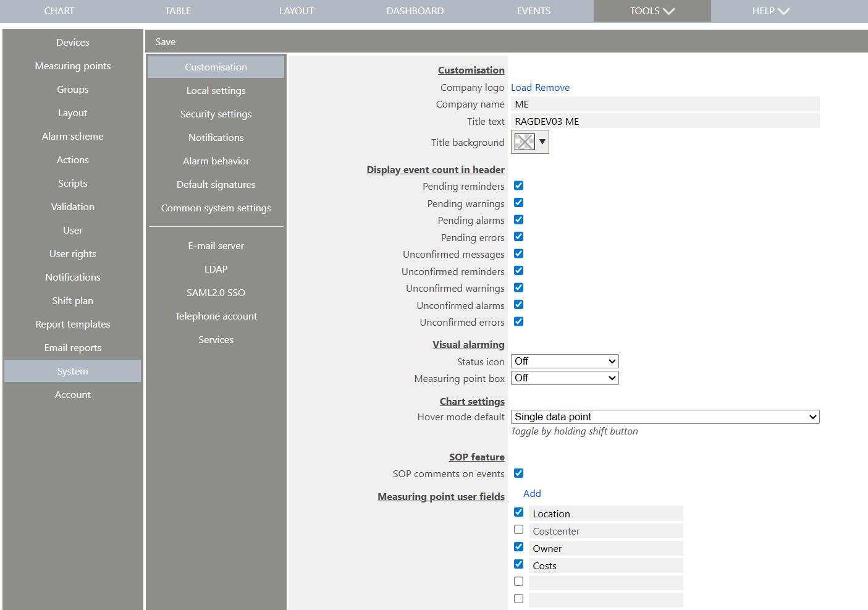Go to SAML2.0 SSO configuration
Image resolution: width=868 pixels, height=610 pixels.
(216, 292)
